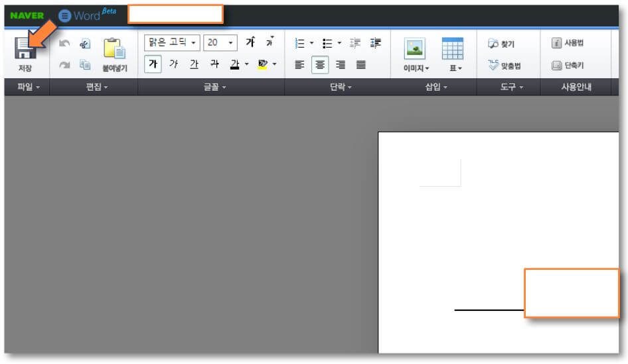The width and height of the screenshot is (628, 364).
Task: Decrease font size with the smaller 가 icon
Action: [x=270, y=42]
